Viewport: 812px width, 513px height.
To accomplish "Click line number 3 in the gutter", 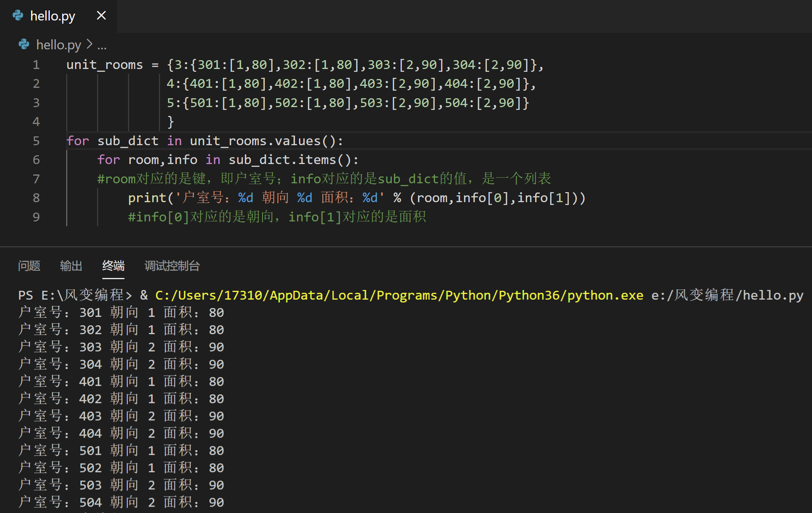I will (36, 103).
